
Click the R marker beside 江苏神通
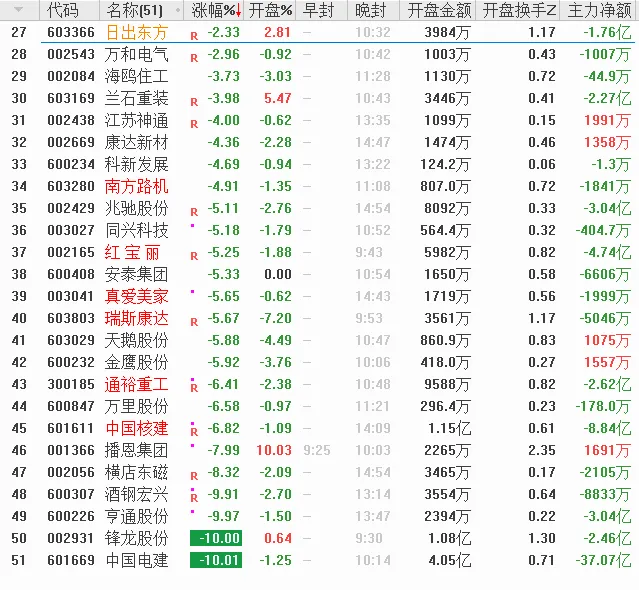pos(194,124)
